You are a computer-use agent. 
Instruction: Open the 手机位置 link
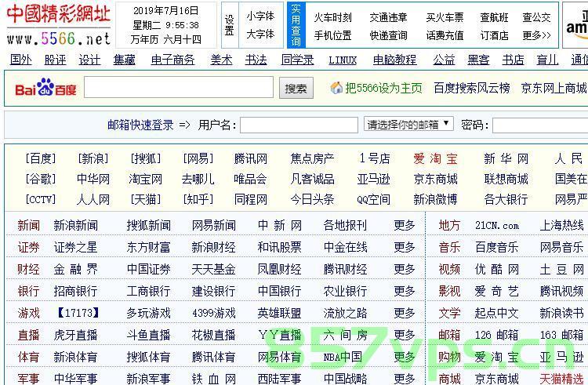[332, 35]
